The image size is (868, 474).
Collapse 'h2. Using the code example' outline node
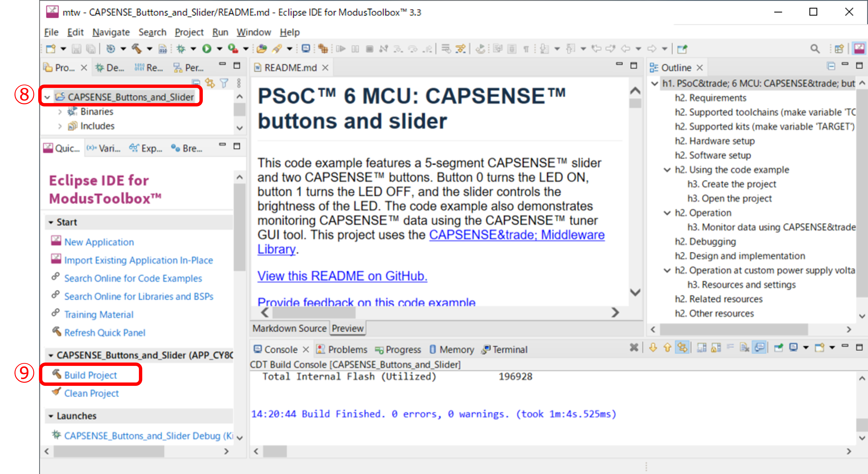pos(667,169)
